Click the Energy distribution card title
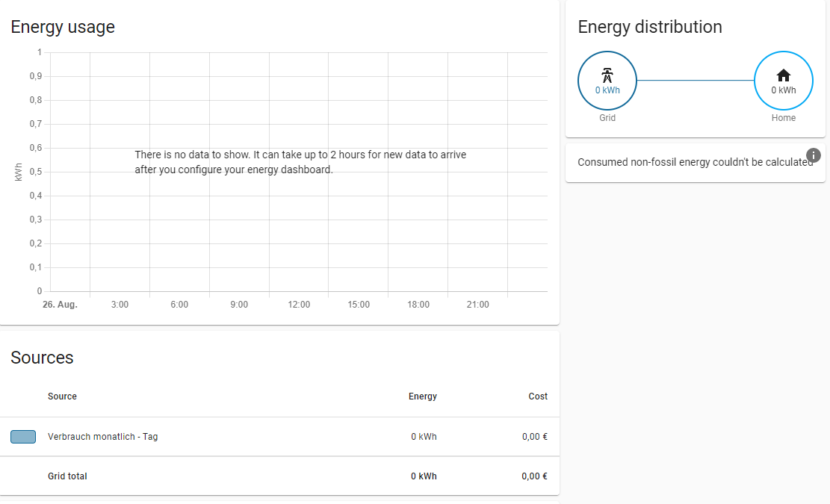 coord(650,27)
